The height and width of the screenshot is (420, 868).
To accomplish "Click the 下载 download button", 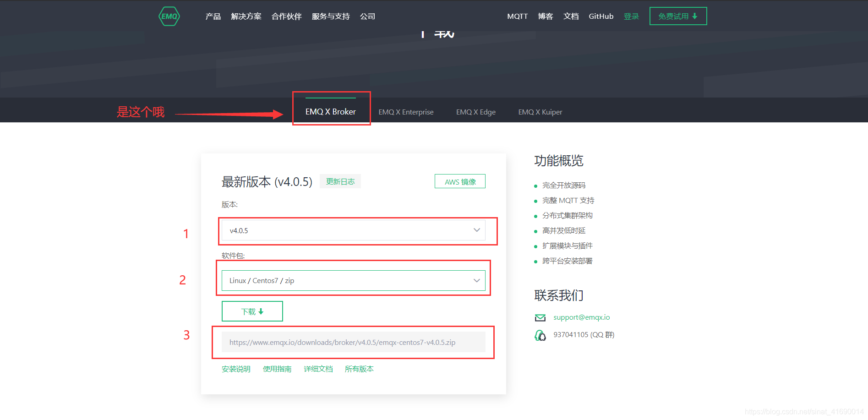I will (252, 311).
